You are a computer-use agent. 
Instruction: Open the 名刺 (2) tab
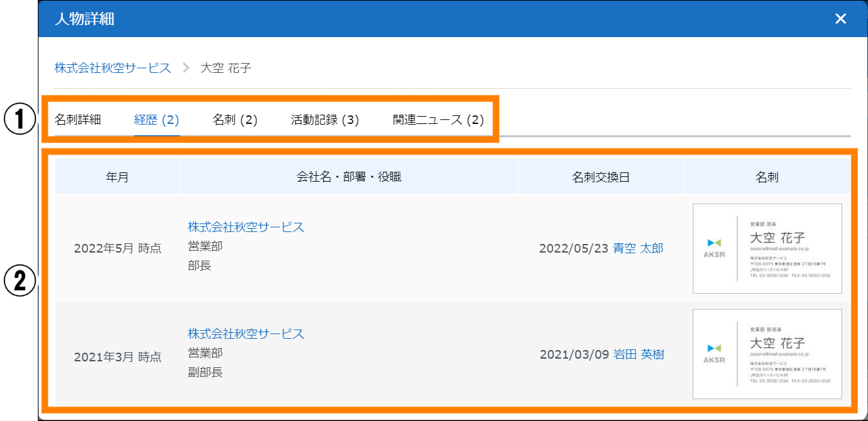[235, 120]
